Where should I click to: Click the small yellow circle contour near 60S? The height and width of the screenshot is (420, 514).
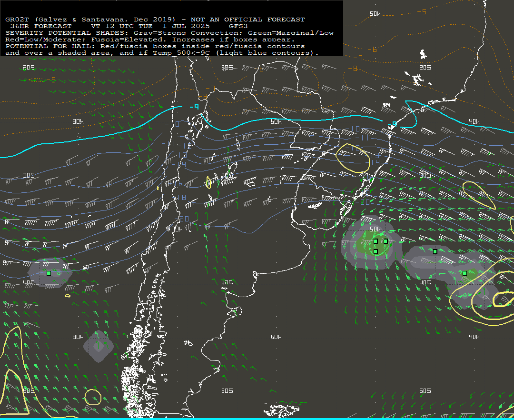(93, 397)
